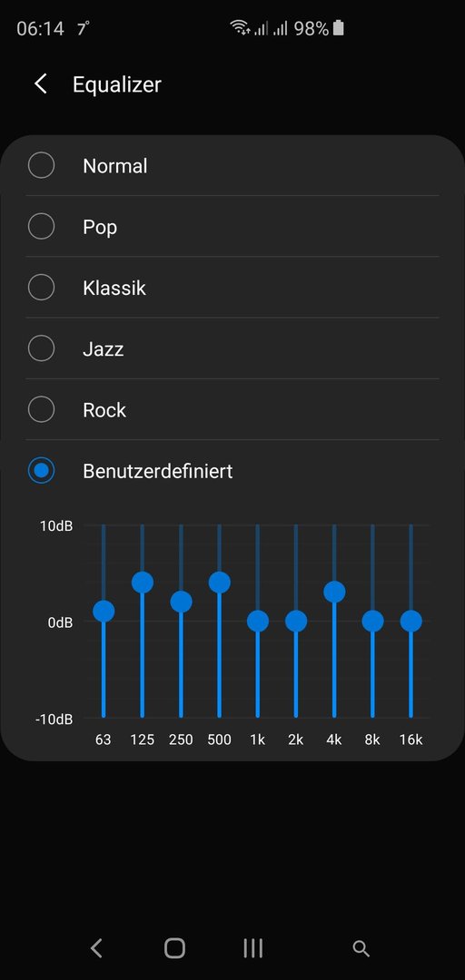
Task: Tap the back arrow beside Equalizer
Action: [41, 83]
